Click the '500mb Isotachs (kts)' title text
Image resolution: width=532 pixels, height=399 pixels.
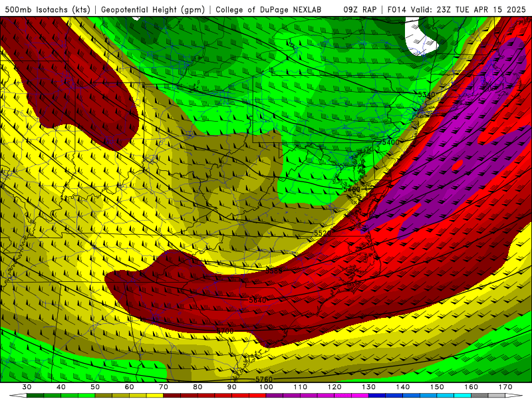click(x=49, y=9)
